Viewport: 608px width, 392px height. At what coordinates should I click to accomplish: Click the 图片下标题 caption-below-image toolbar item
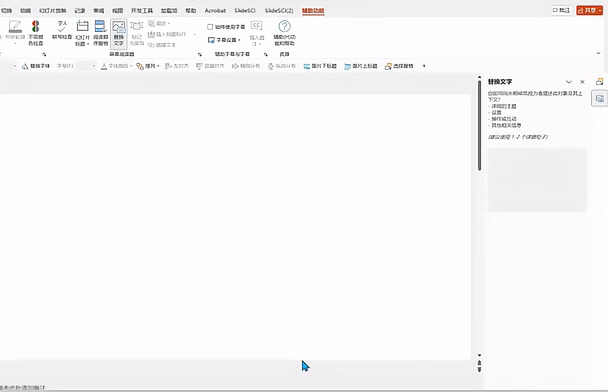(x=320, y=66)
